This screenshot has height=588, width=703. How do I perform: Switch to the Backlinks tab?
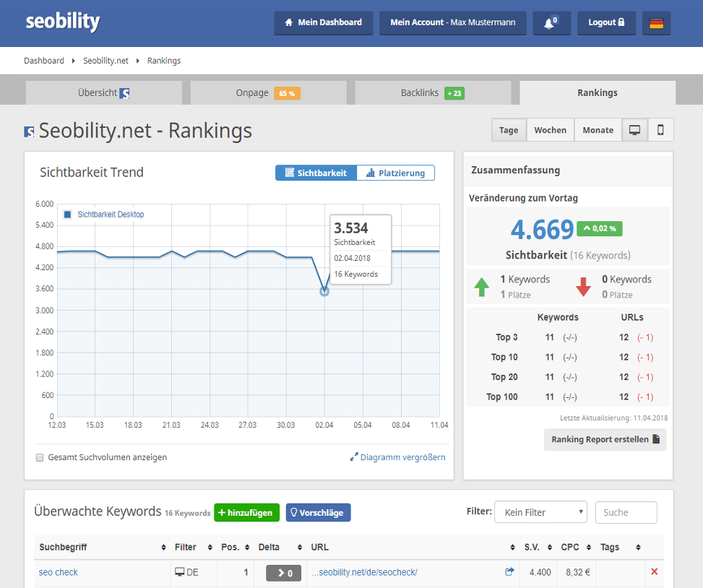[433, 92]
